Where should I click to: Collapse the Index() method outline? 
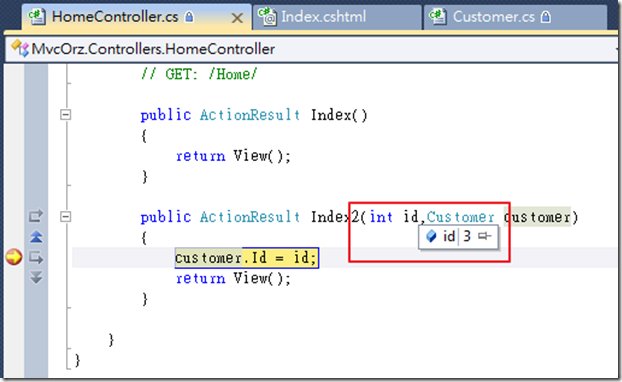pyautogui.click(x=65, y=115)
